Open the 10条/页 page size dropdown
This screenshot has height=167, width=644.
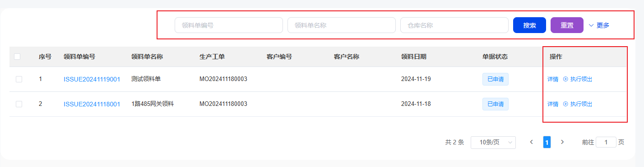[x=493, y=142]
